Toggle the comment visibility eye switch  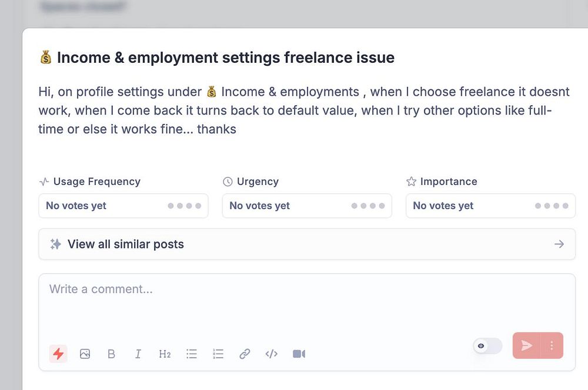[487, 346]
